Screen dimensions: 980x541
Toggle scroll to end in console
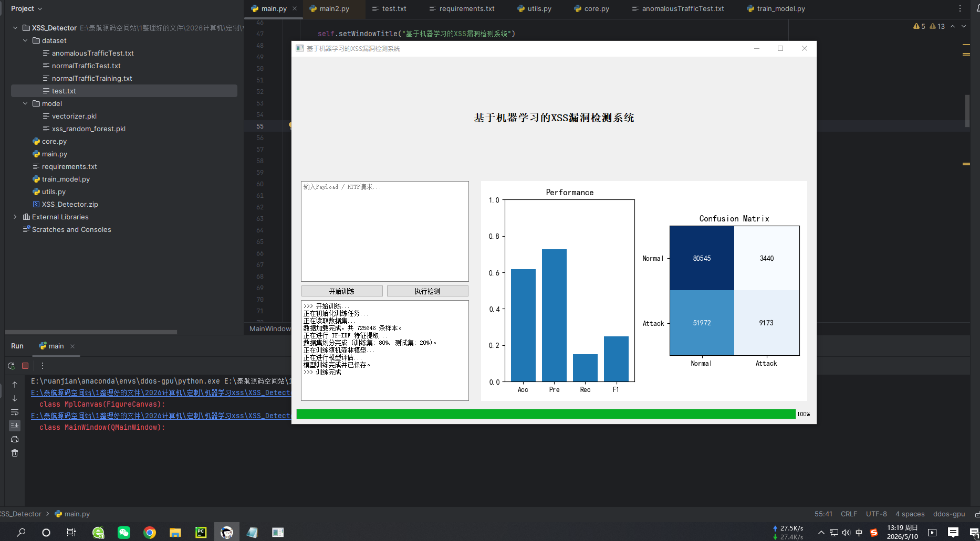[x=15, y=426]
